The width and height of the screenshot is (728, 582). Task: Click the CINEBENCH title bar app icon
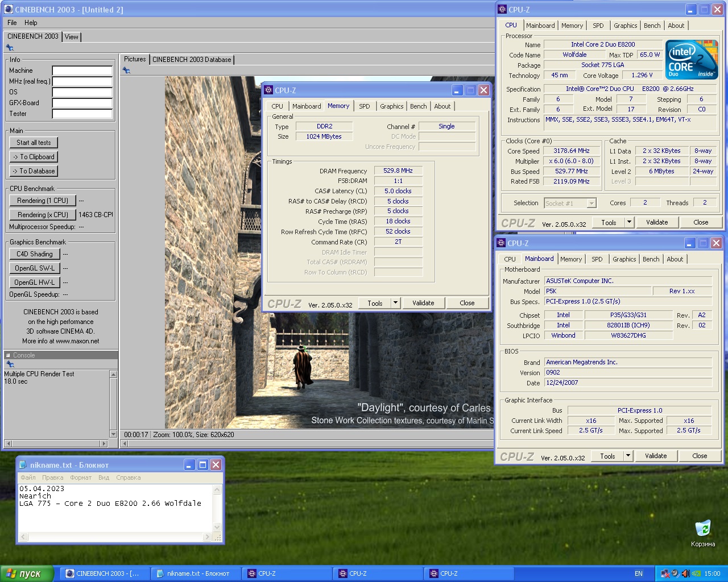pyautogui.click(x=9, y=9)
